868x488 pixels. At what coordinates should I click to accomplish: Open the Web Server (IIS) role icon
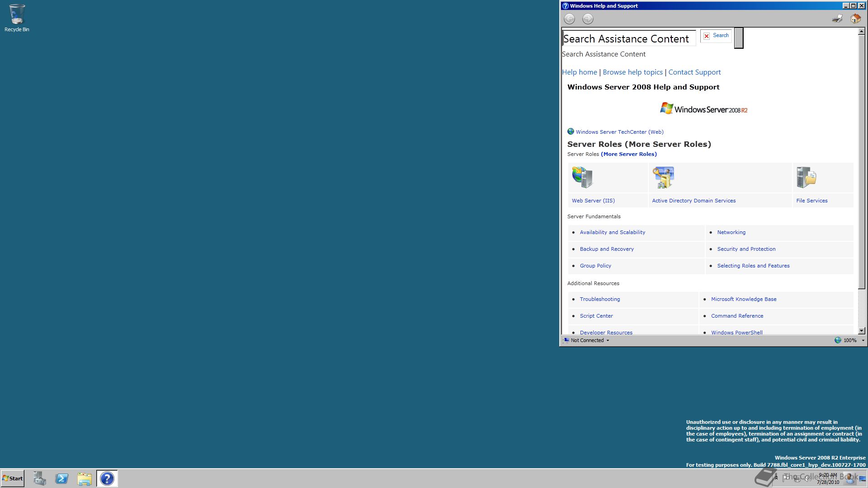coord(582,177)
